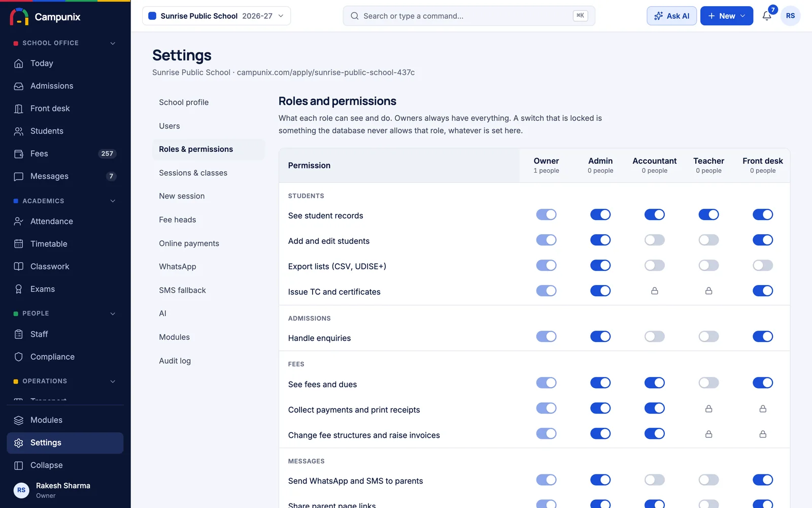Disable Front desk switch for Issue TC and certificates
This screenshot has height=508, width=812.
[x=763, y=291]
